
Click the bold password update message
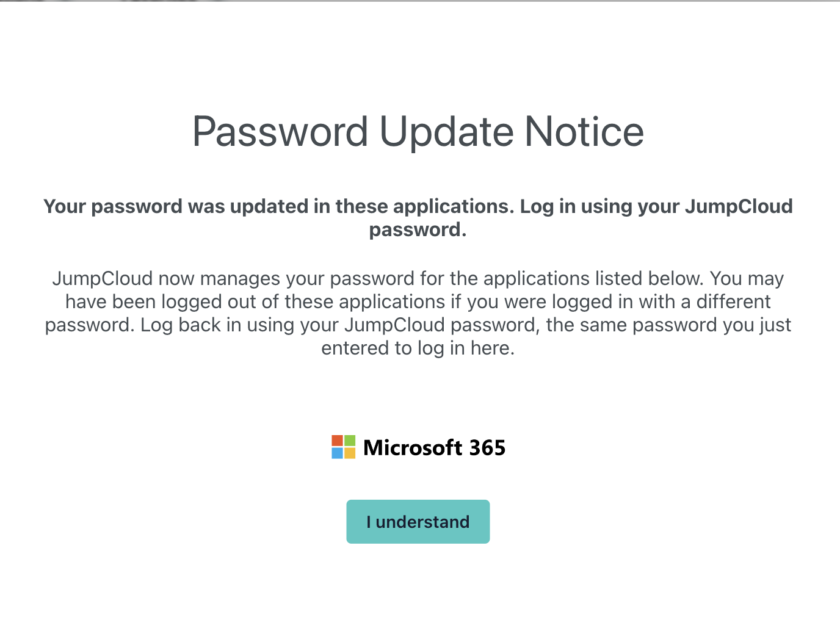point(418,218)
